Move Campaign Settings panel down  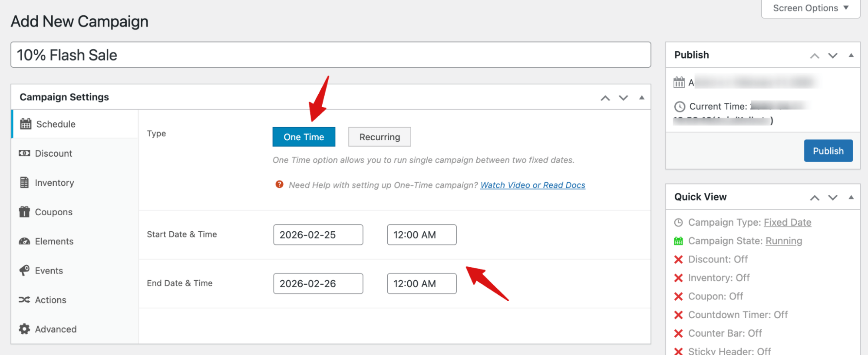pos(624,98)
